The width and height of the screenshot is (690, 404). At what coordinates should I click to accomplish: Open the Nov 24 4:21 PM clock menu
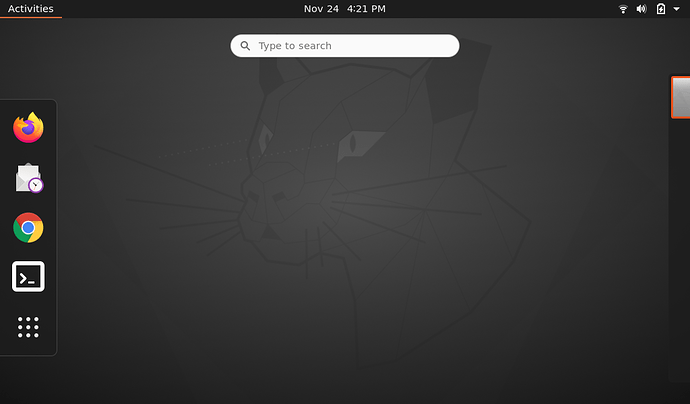[x=345, y=9]
